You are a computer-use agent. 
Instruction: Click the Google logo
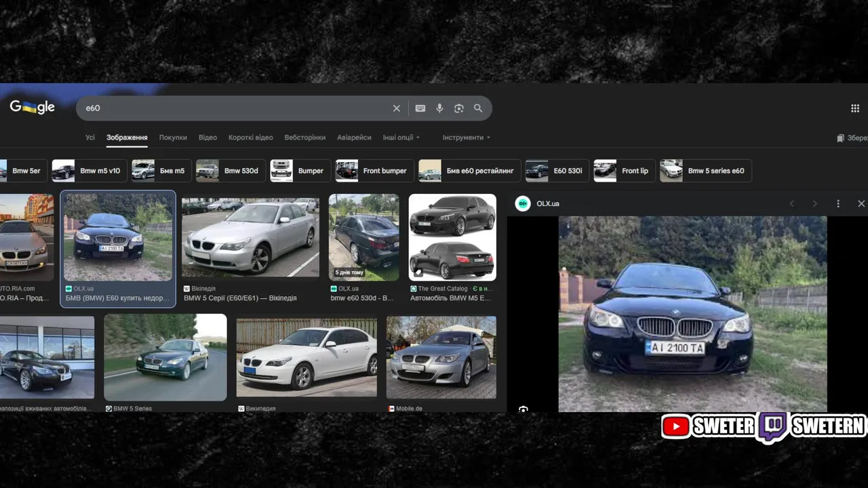(32, 107)
